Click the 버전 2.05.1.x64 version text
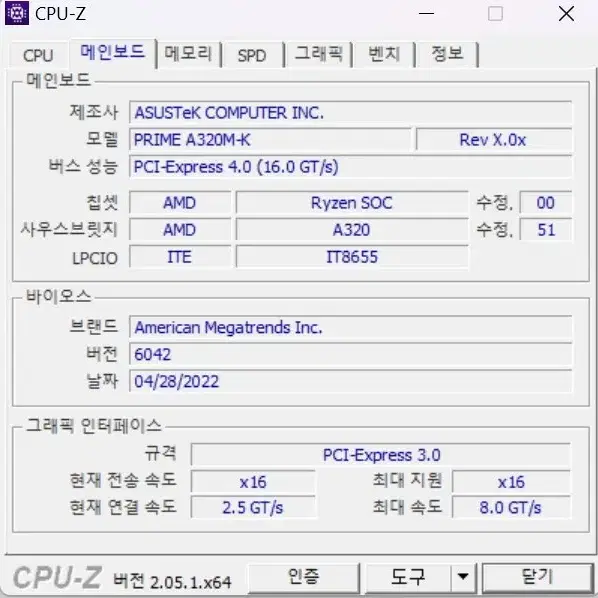 point(172,581)
